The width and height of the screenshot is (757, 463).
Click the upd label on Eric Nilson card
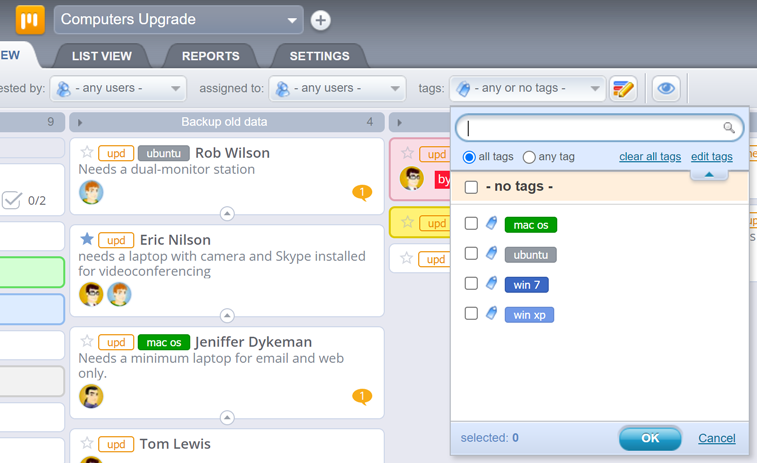pyautogui.click(x=116, y=240)
